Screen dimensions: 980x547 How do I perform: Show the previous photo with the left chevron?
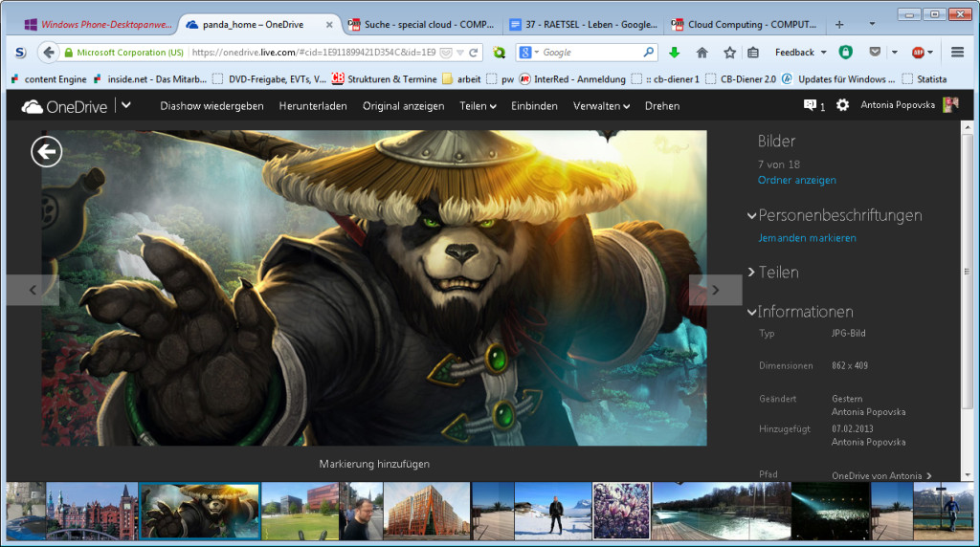click(x=33, y=290)
